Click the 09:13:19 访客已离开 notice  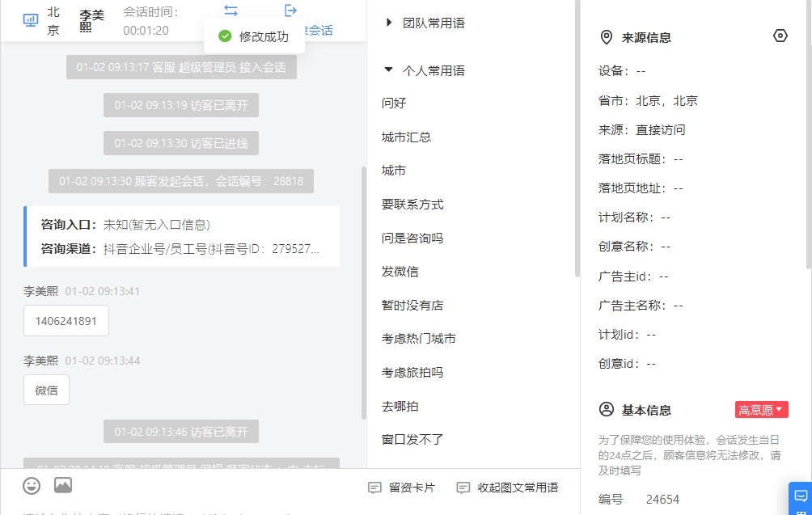pos(181,105)
